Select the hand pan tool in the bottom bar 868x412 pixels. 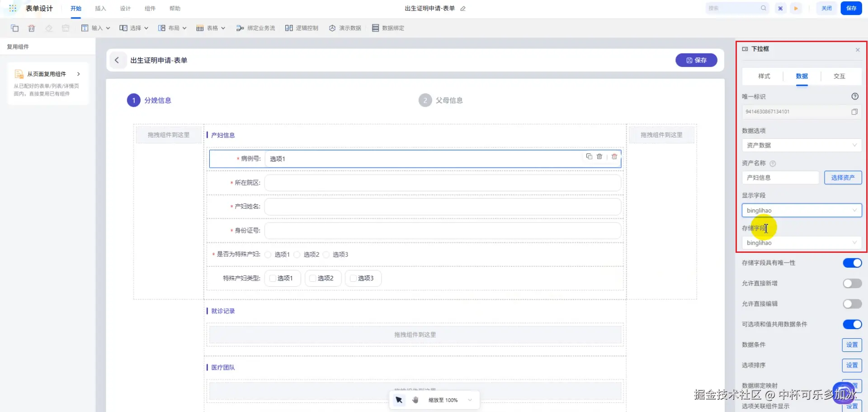415,400
